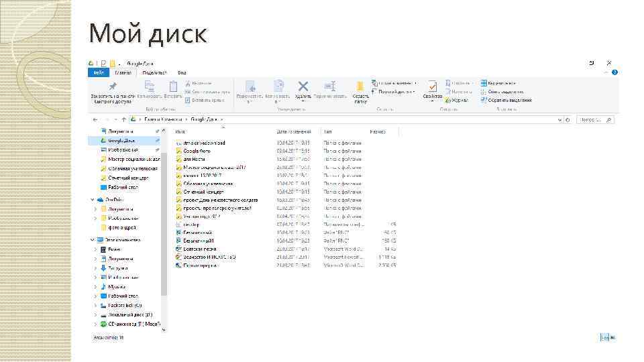
Task: Click the Копировать в (Copy to) icon
Action: tap(278, 86)
